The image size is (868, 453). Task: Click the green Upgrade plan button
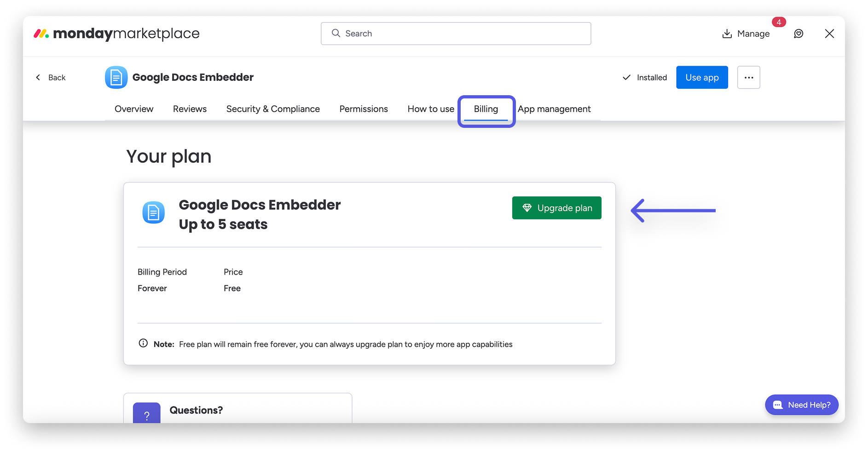click(556, 208)
